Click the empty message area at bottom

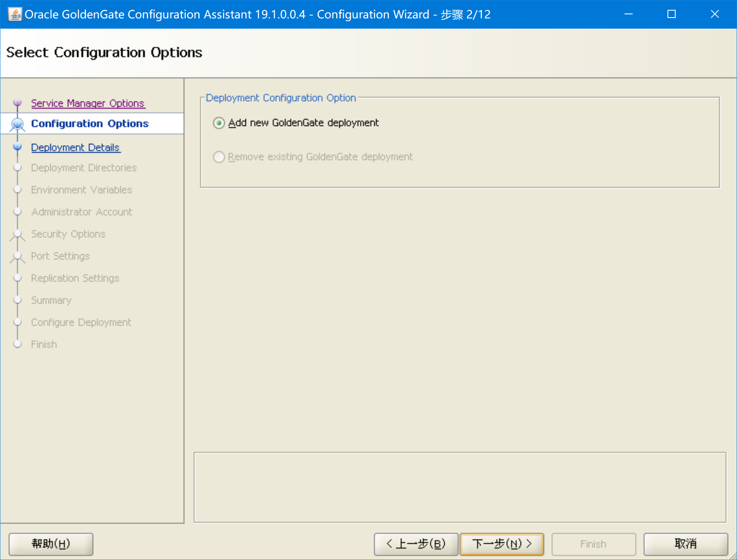tap(460, 487)
